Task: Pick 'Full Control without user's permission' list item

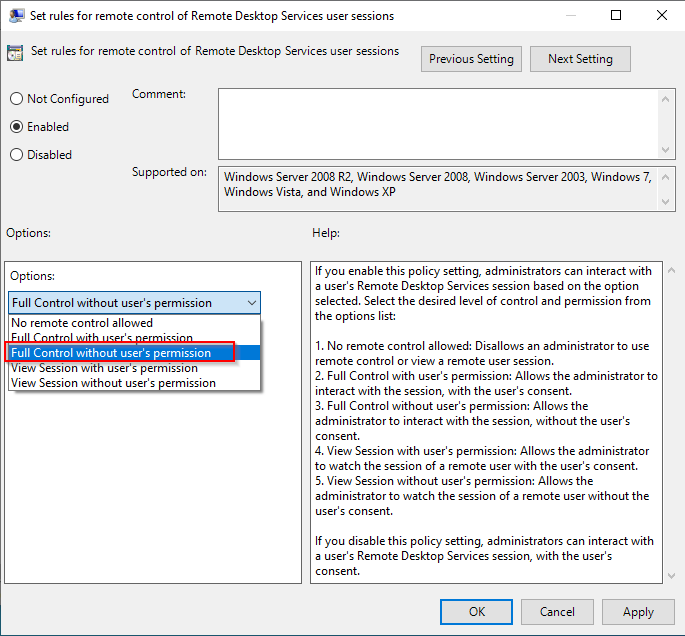Action: [112, 352]
